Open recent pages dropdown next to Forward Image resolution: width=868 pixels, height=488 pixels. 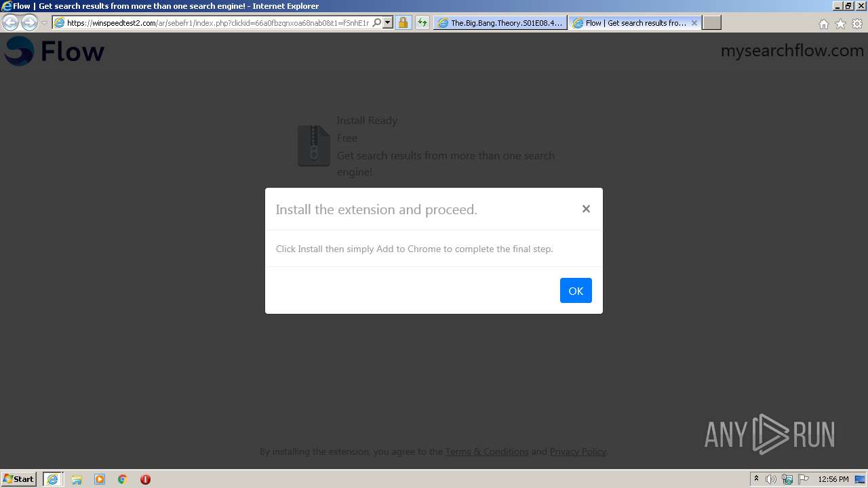coord(44,23)
